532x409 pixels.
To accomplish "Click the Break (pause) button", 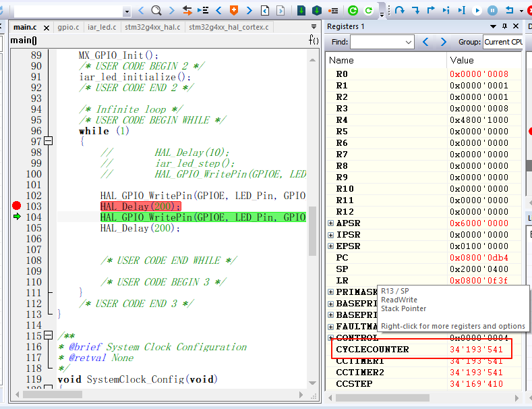I will click(x=492, y=11).
